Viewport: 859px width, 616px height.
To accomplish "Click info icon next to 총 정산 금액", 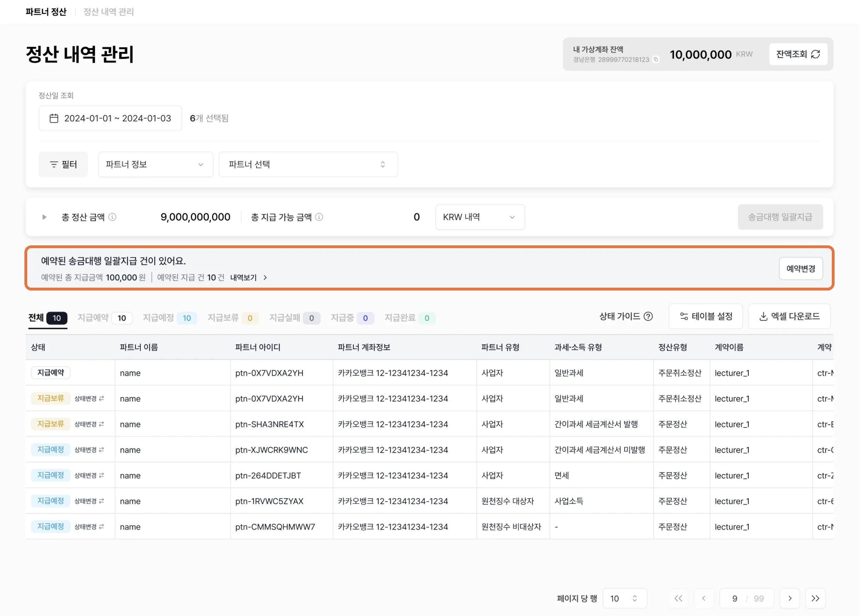I will (112, 217).
